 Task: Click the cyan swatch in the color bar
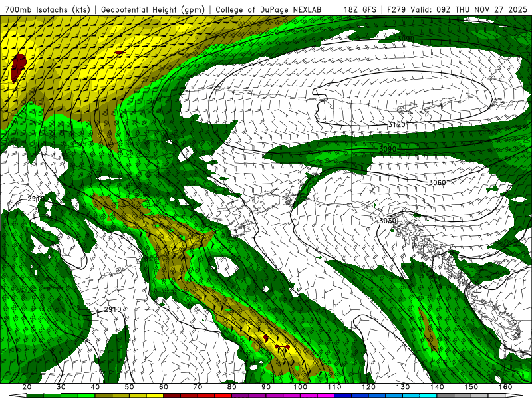[428, 396]
